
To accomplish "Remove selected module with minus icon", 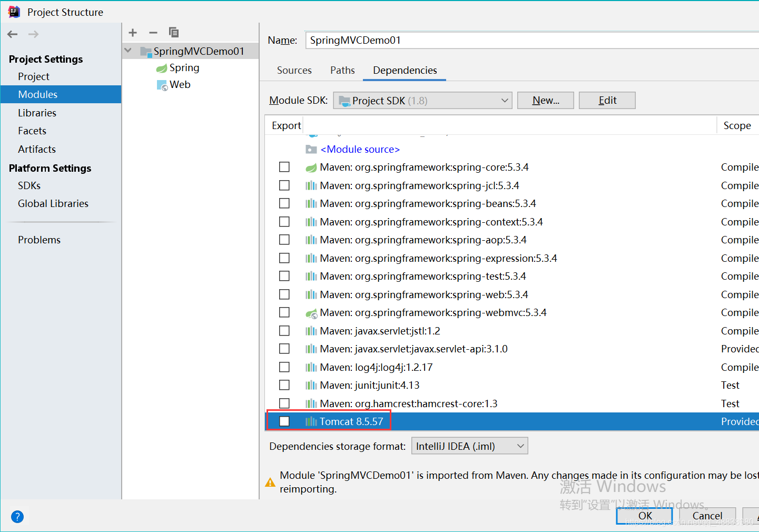I will click(x=153, y=33).
